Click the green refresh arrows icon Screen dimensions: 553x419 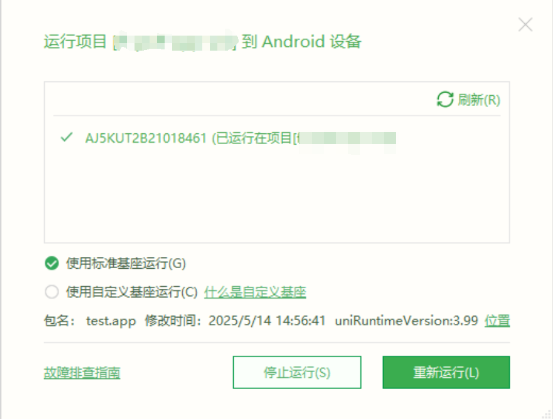click(x=445, y=99)
